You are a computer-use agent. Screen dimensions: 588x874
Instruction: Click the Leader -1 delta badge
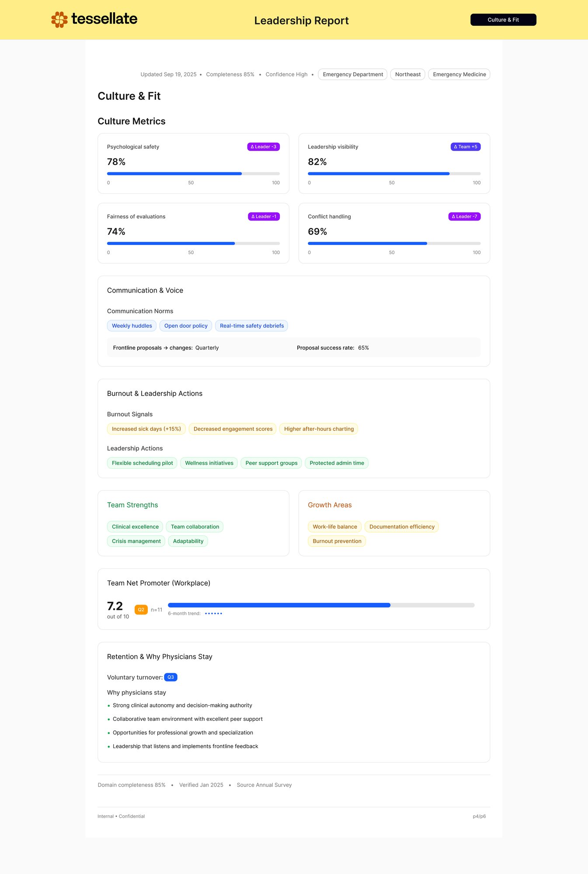pyautogui.click(x=264, y=217)
